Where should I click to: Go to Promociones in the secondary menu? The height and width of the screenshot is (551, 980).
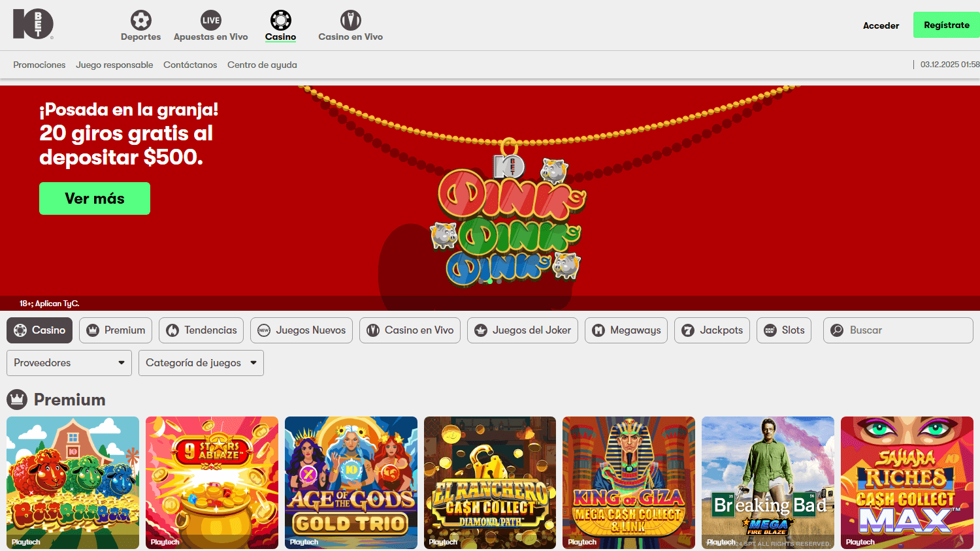pos(39,65)
